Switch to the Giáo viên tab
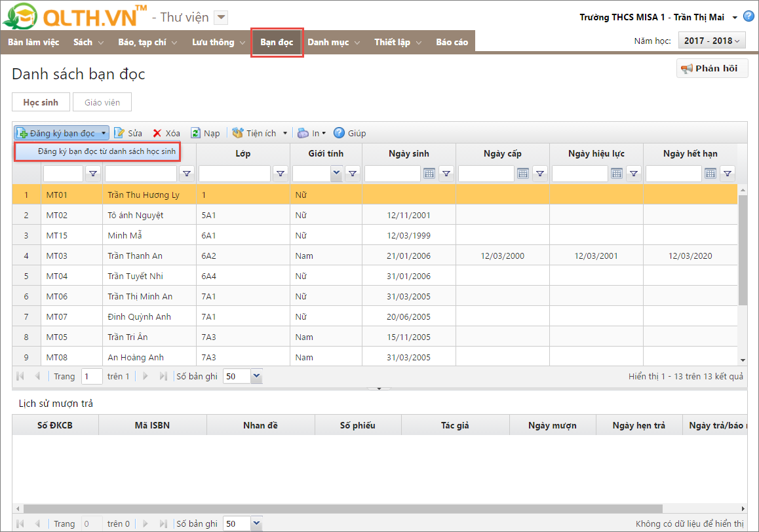 point(102,102)
